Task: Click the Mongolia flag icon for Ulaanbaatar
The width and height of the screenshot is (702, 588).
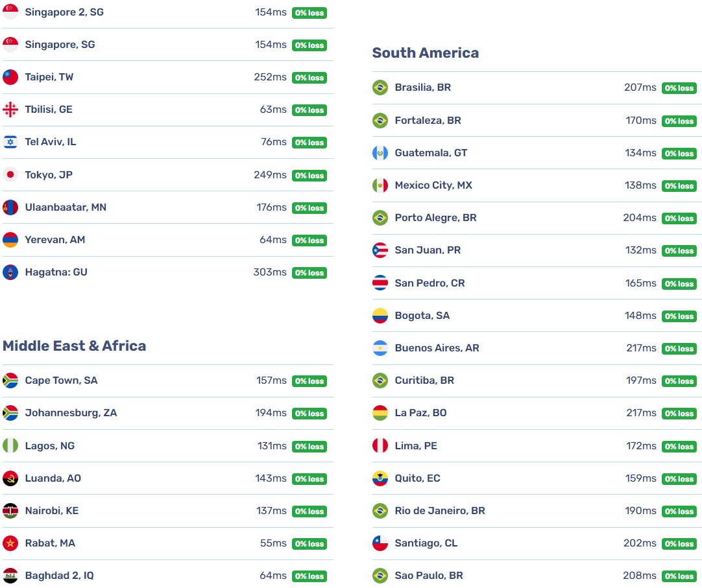Action: [10, 207]
